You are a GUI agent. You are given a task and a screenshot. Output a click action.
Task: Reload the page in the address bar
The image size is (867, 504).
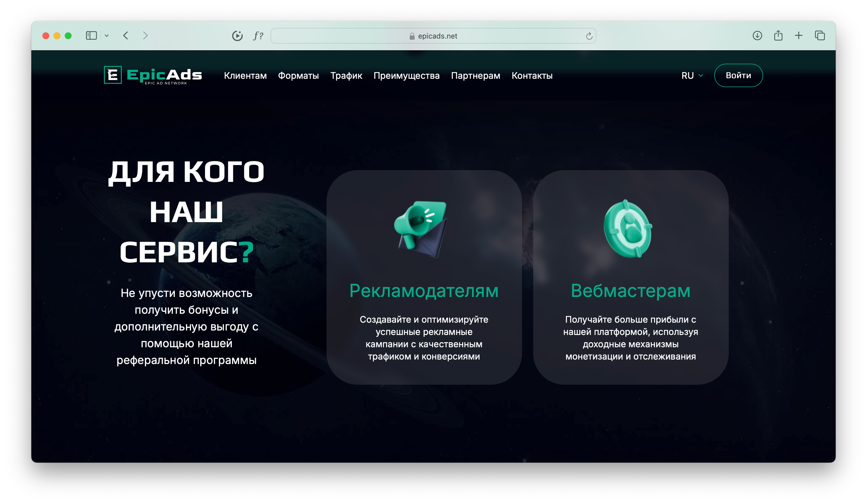589,36
